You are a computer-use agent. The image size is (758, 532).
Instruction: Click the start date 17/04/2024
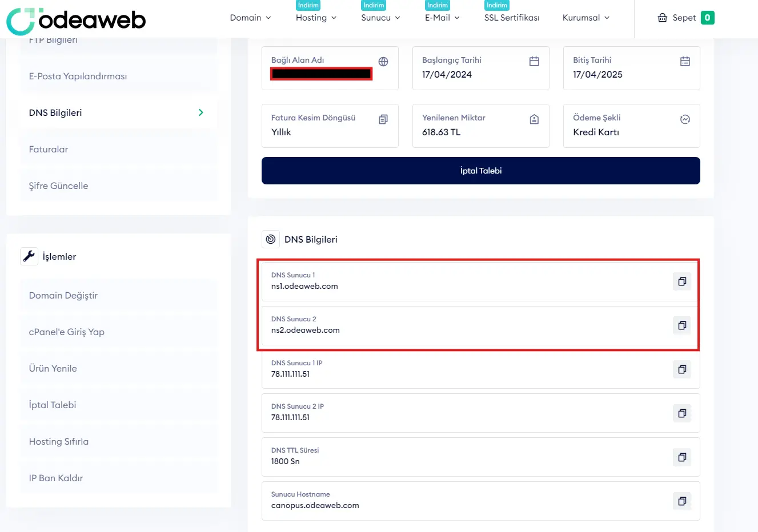tap(447, 75)
